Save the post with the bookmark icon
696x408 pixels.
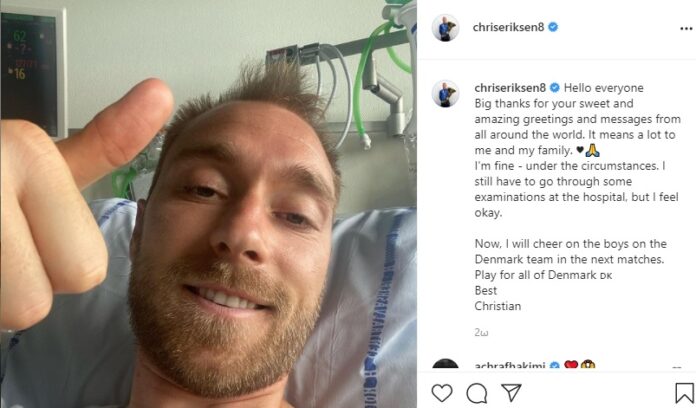click(684, 393)
